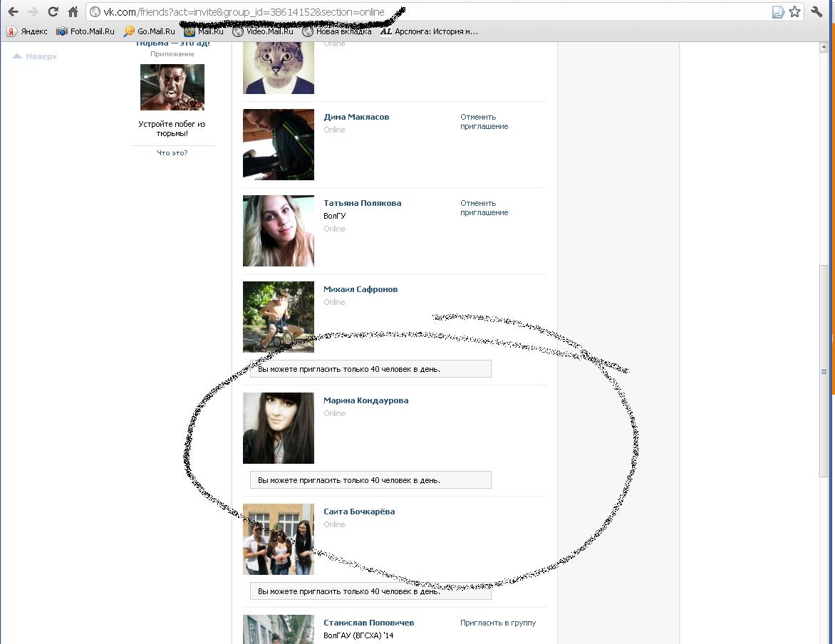
Task: Click the 40-person limit notice under Михаил Сафронов
Action: (370, 368)
